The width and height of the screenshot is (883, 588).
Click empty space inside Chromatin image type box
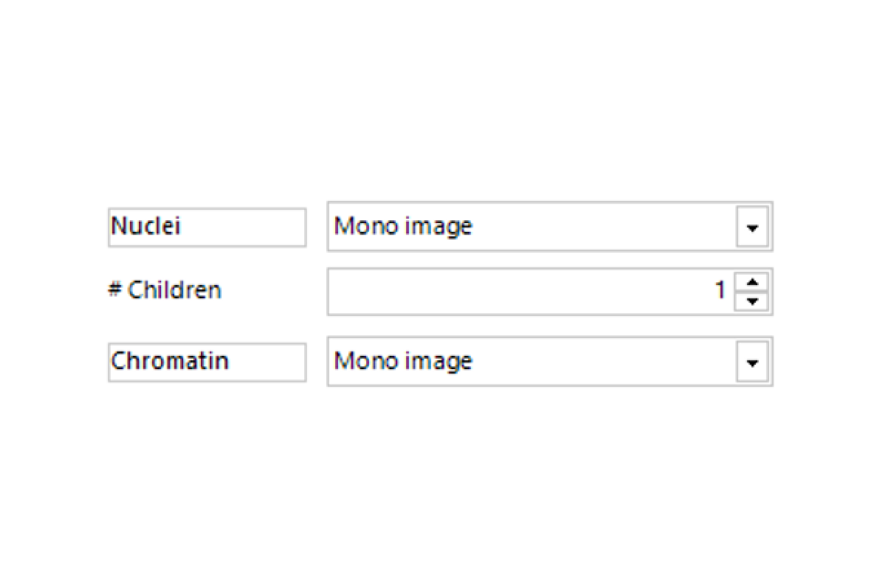click(604, 361)
